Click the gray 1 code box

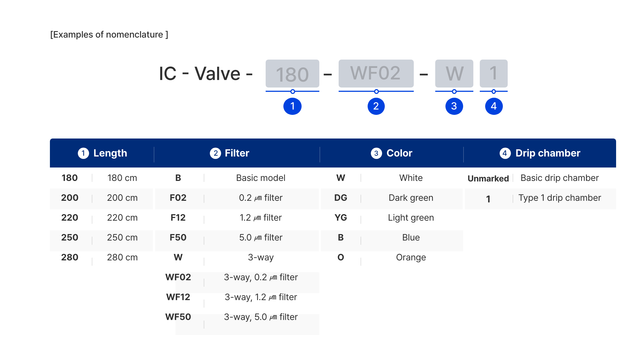coord(494,74)
